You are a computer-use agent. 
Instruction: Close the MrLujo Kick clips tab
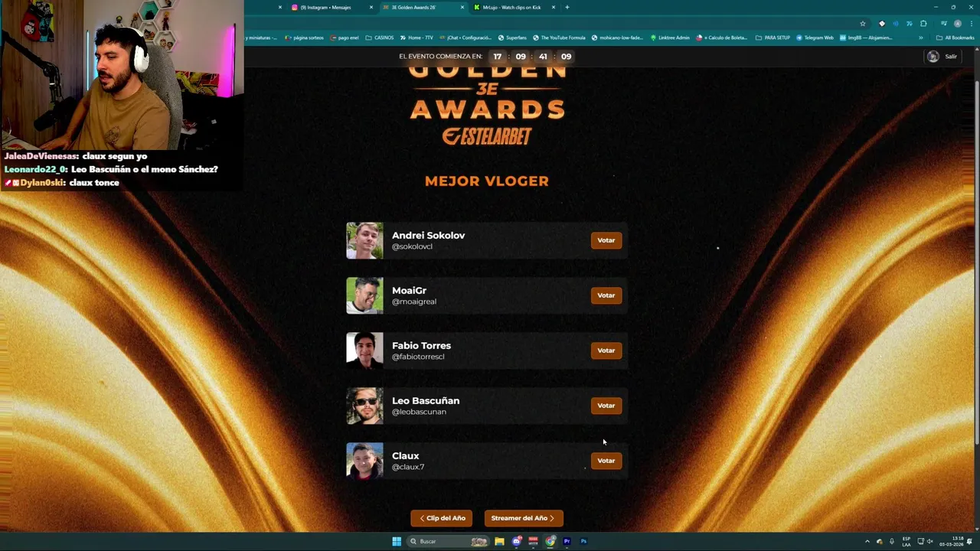[554, 8]
